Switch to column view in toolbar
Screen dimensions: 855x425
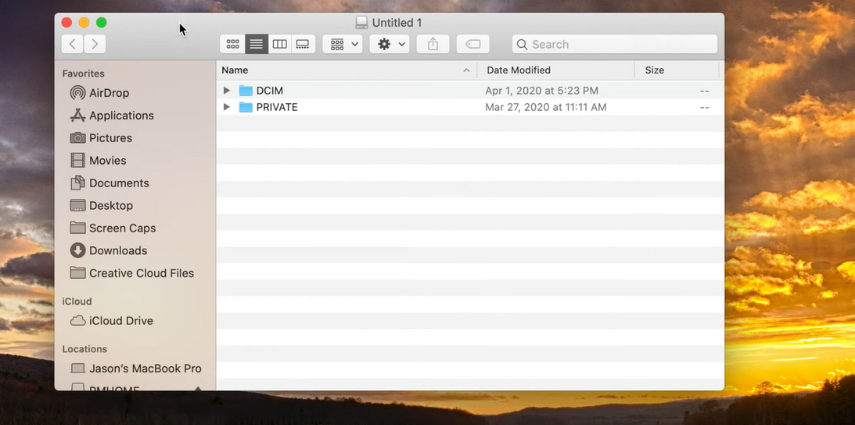(x=280, y=44)
